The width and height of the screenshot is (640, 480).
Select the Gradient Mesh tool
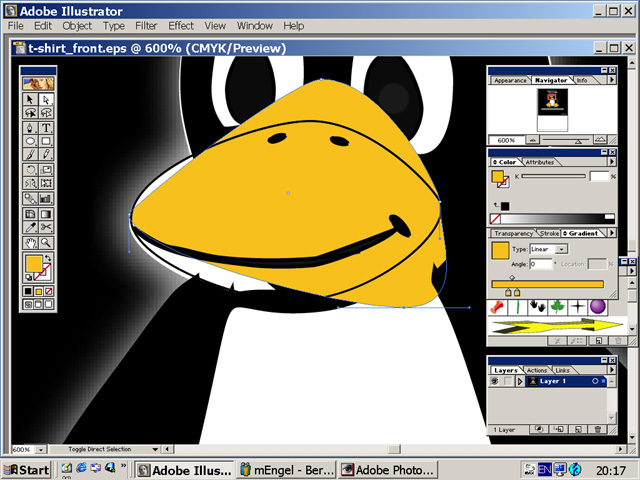(x=30, y=214)
